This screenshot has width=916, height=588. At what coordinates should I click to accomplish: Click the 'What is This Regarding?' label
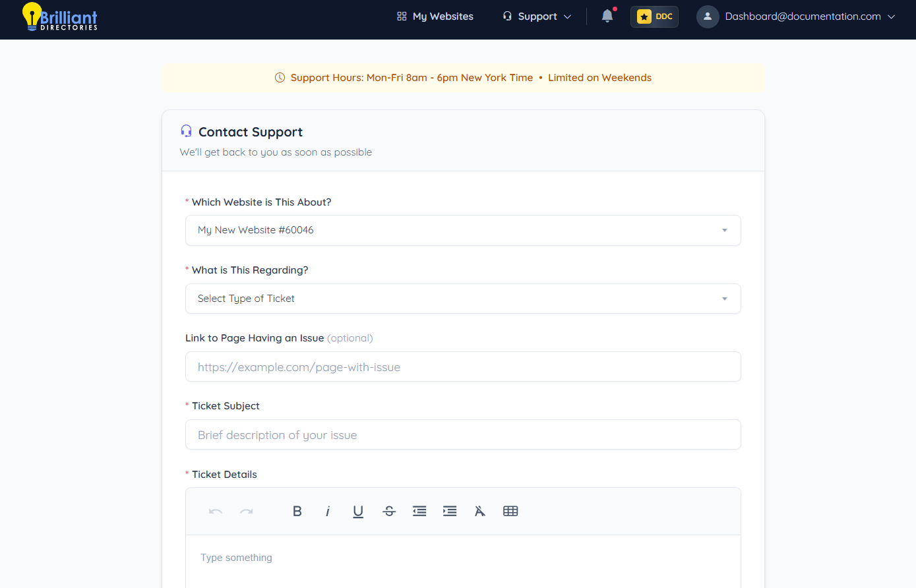coord(250,270)
